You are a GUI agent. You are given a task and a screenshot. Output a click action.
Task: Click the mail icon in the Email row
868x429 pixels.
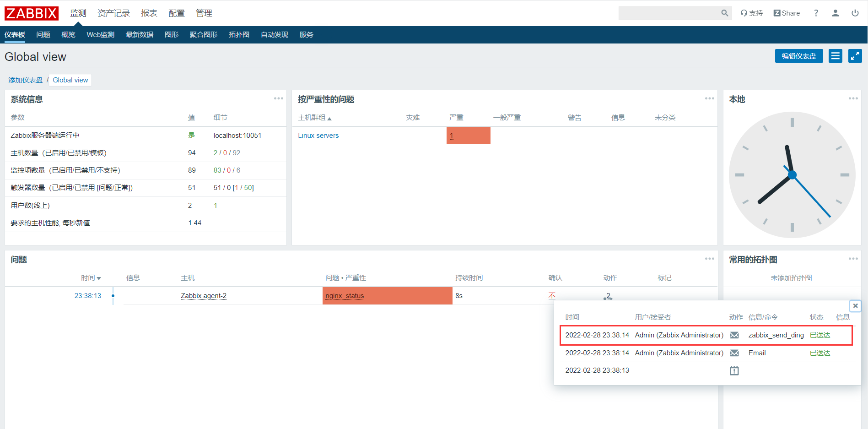(x=734, y=353)
